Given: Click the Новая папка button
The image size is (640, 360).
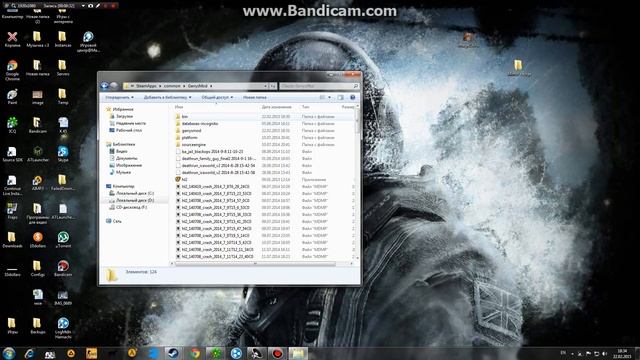Looking at the screenshot, I should (255, 98).
